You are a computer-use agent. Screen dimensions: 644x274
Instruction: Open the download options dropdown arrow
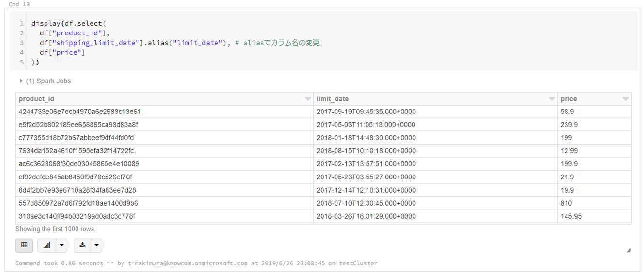click(97, 245)
